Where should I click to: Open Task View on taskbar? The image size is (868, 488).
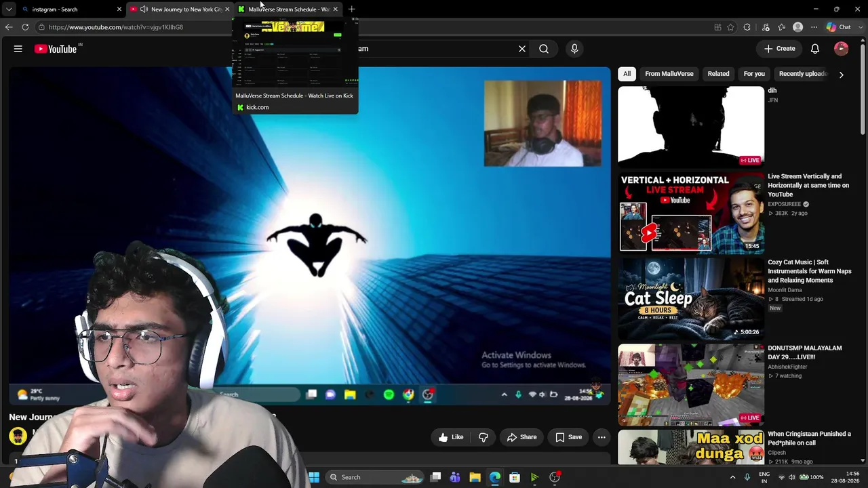(x=436, y=477)
